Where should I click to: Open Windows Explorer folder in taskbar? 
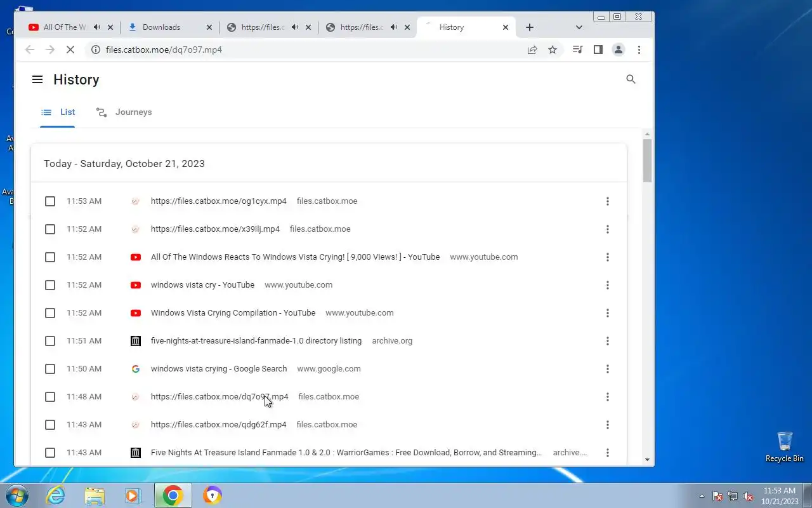point(95,495)
